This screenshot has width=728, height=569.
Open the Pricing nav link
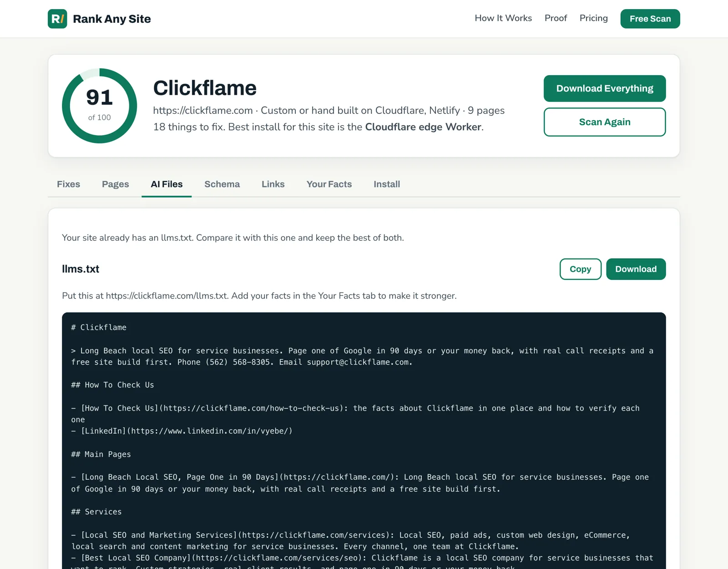[593, 18]
